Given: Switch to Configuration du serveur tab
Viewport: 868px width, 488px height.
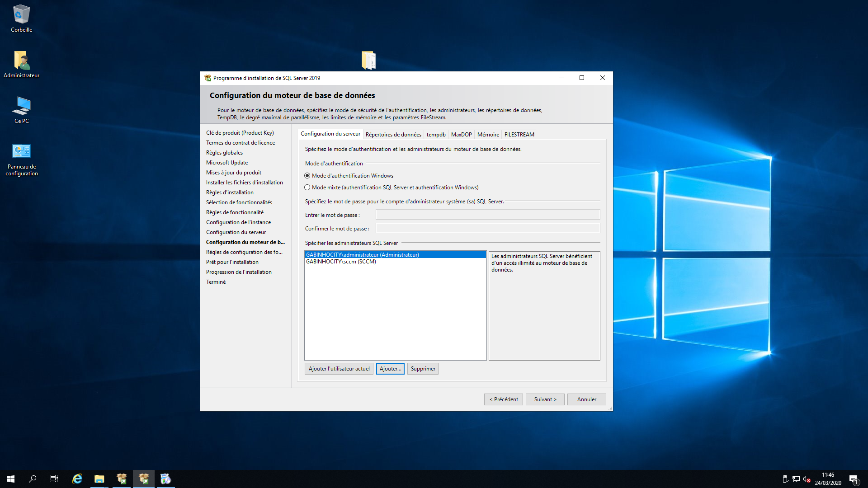Looking at the screenshot, I should click(x=330, y=134).
